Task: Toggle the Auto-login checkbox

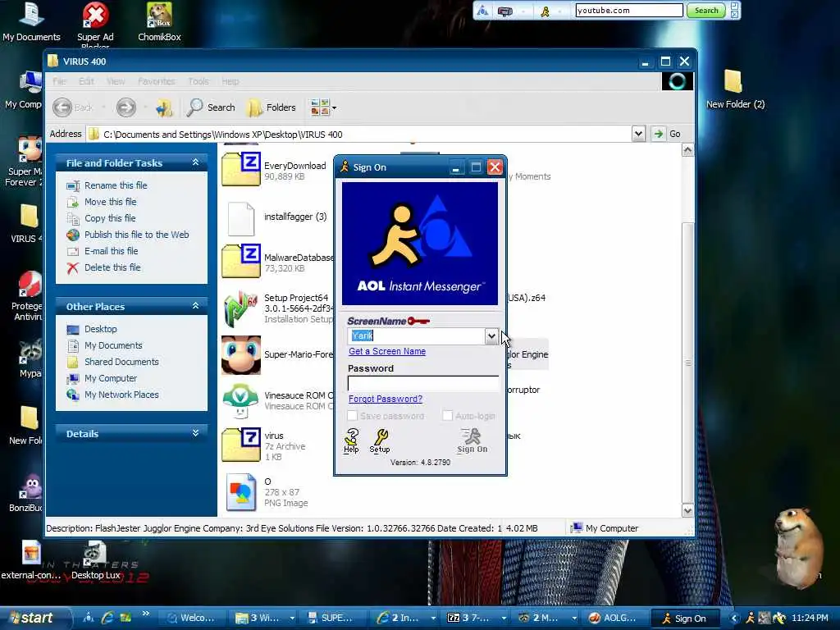Action: pos(447,416)
